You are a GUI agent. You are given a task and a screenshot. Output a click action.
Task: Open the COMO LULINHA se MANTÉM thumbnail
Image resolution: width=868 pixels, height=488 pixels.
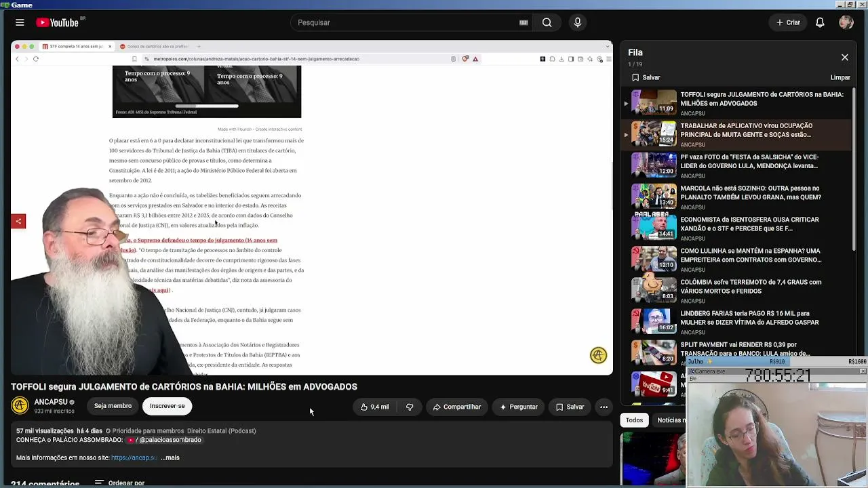coord(654,258)
